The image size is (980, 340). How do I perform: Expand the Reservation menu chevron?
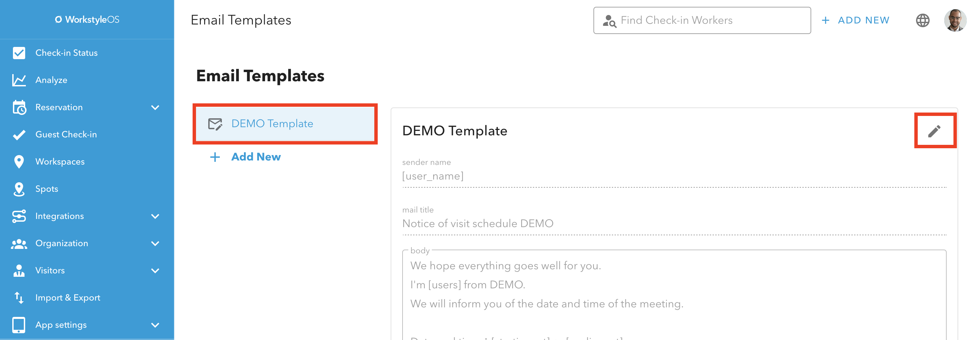tap(155, 108)
